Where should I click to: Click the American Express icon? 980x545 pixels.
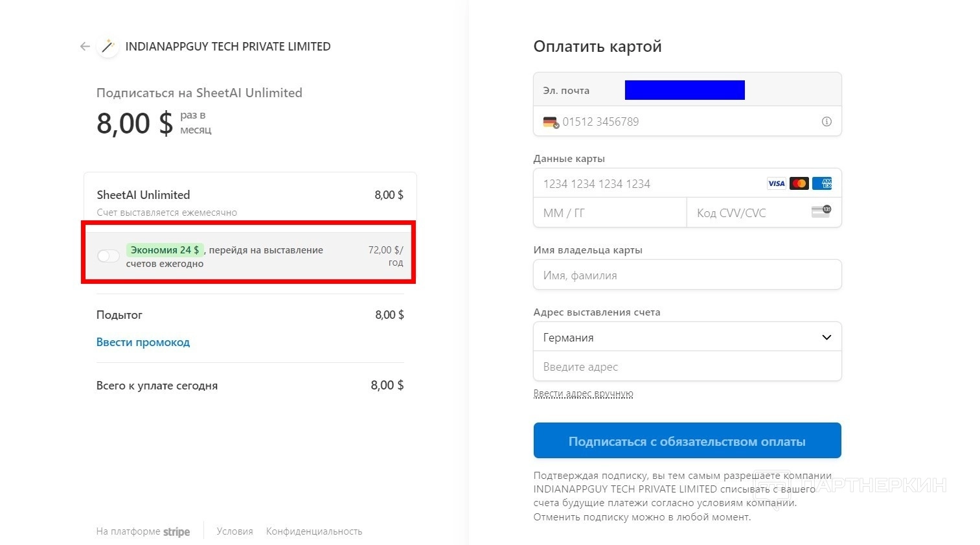pyautogui.click(x=822, y=184)
